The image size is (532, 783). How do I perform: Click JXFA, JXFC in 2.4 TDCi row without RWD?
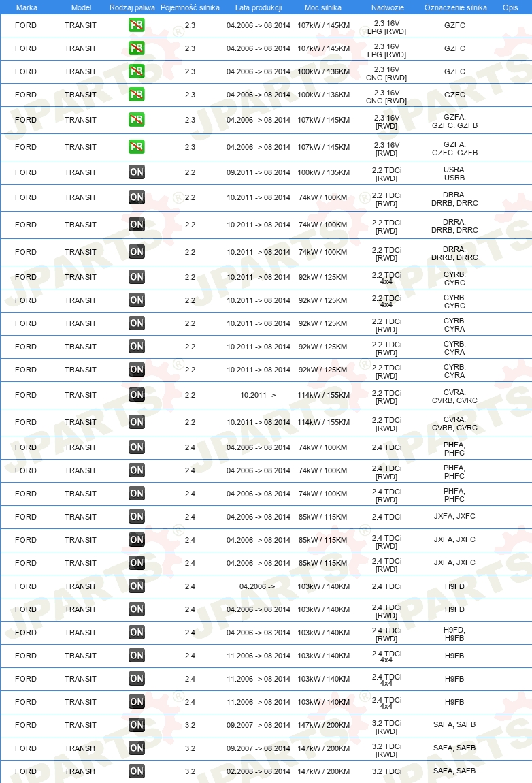coord(454,516)
